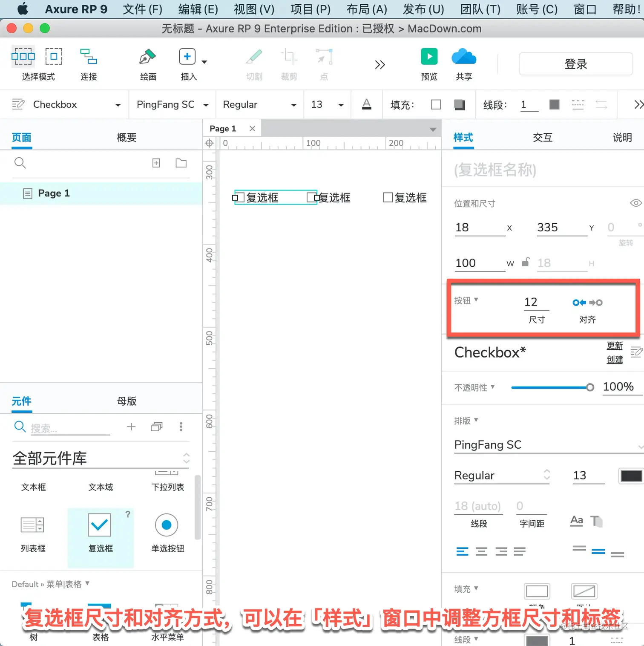Click the Update style link
The width and height of the screenshot is (644, 646).
[615, 346]
